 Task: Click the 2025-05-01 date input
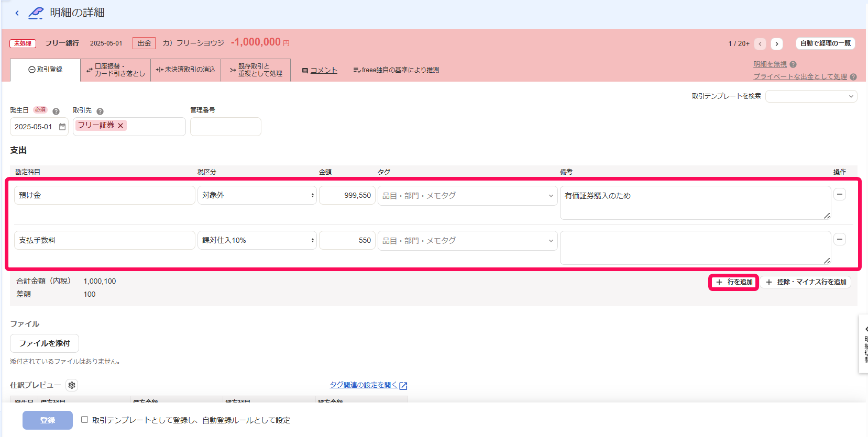coord(39,127)
